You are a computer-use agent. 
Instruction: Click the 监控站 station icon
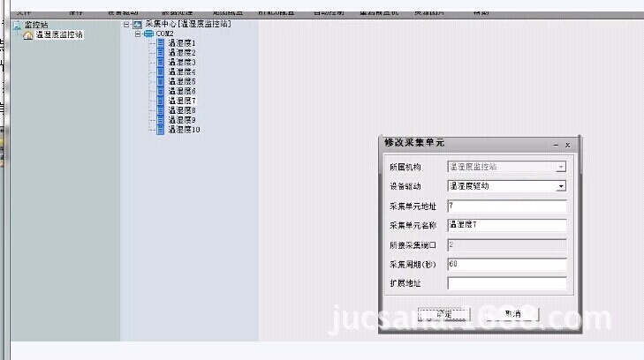(17, 26)
